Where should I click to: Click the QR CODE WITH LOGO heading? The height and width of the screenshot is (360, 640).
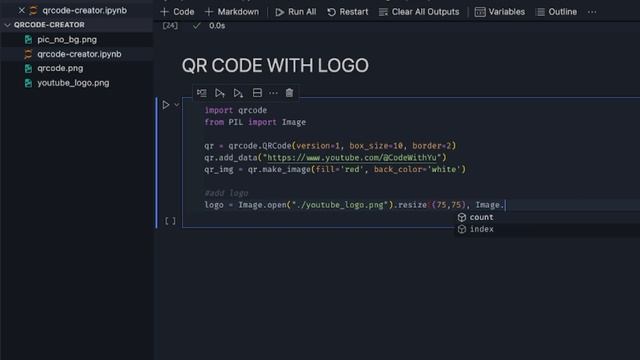click(275, 65)
